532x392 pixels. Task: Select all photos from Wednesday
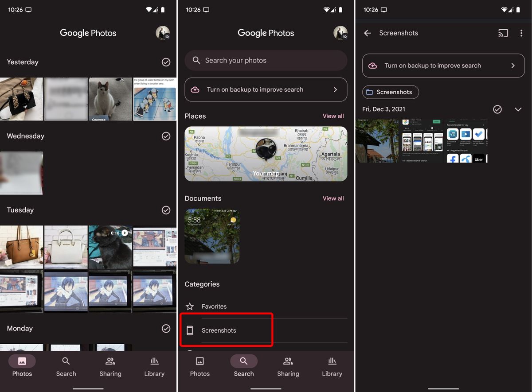(x=166, y=136)
